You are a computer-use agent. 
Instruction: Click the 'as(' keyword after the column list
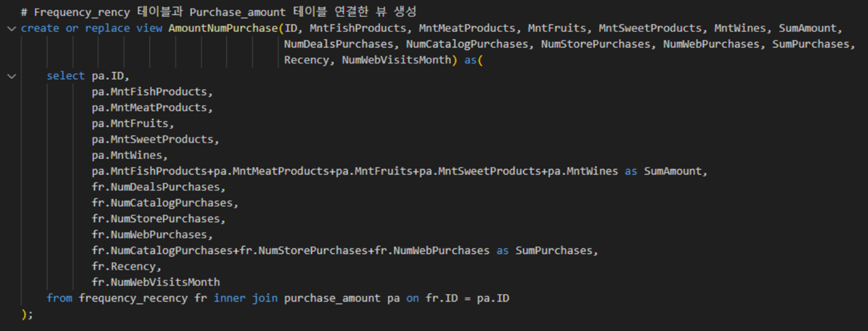point(474,60)
